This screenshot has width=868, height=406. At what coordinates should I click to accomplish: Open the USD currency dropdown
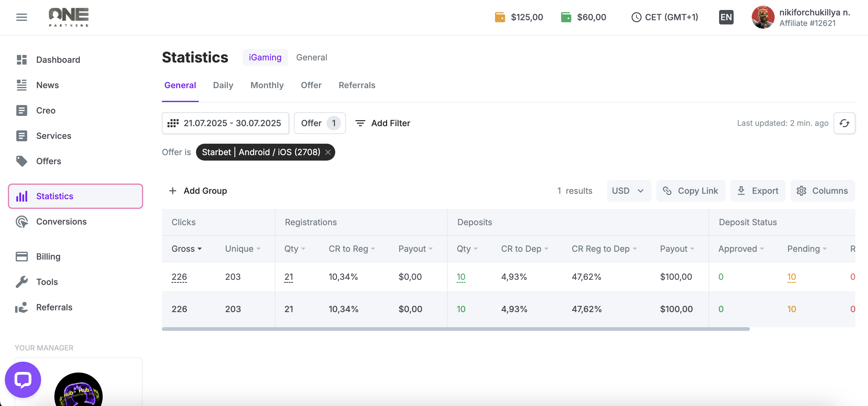tap(629, 191)
